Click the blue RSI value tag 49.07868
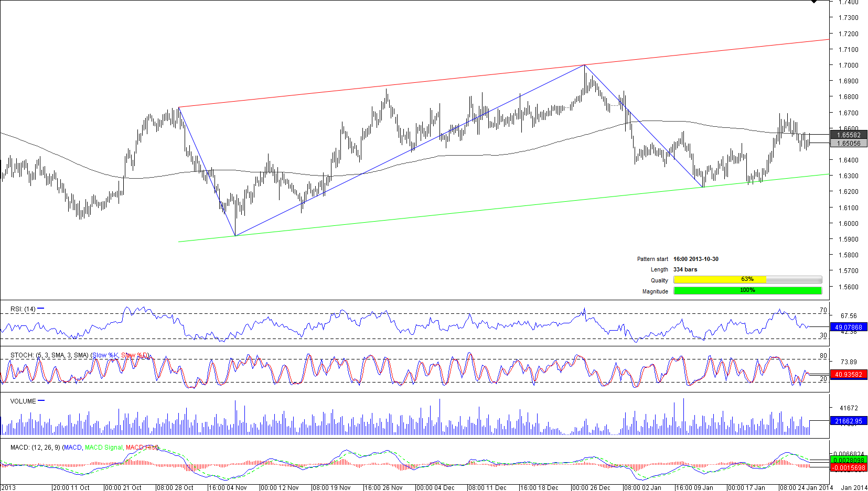Screen dimensions: 868x491 pos(848,327)
